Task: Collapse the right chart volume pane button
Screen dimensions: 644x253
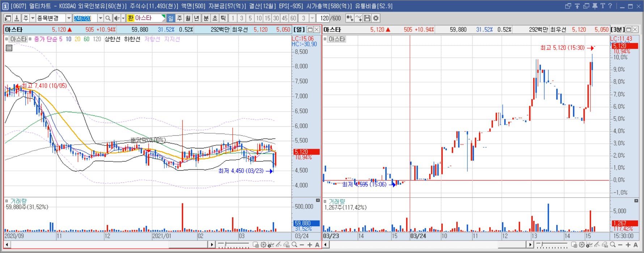Action: pyautogui.click(x=636, y=201)
